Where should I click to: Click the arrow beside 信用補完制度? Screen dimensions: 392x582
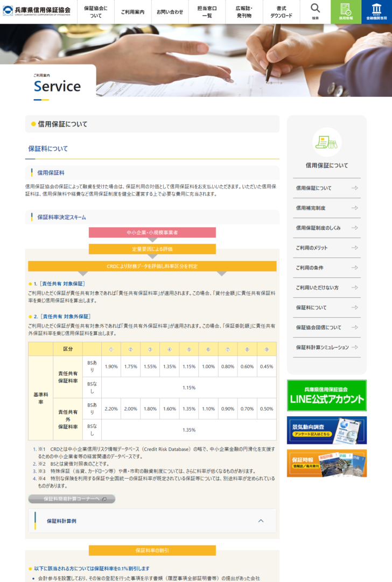click(354, 208)
